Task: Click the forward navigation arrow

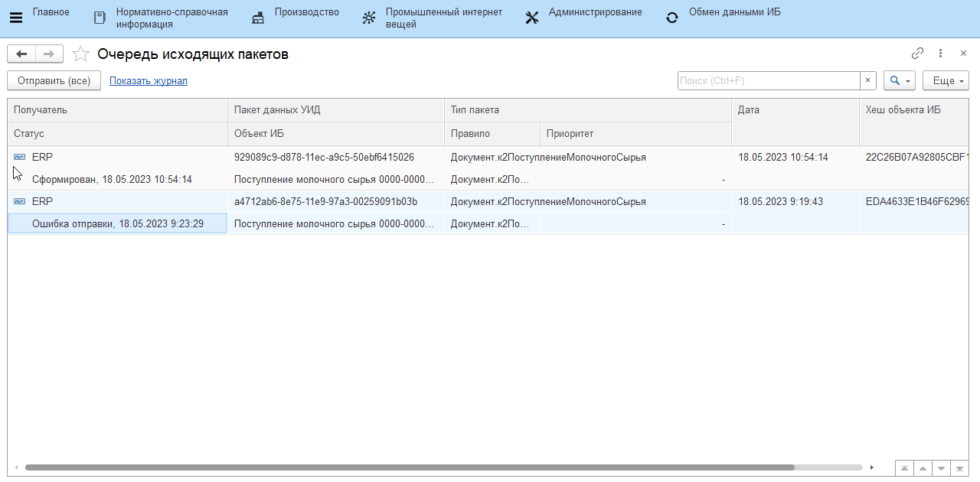Action: (x=48, y=54)
